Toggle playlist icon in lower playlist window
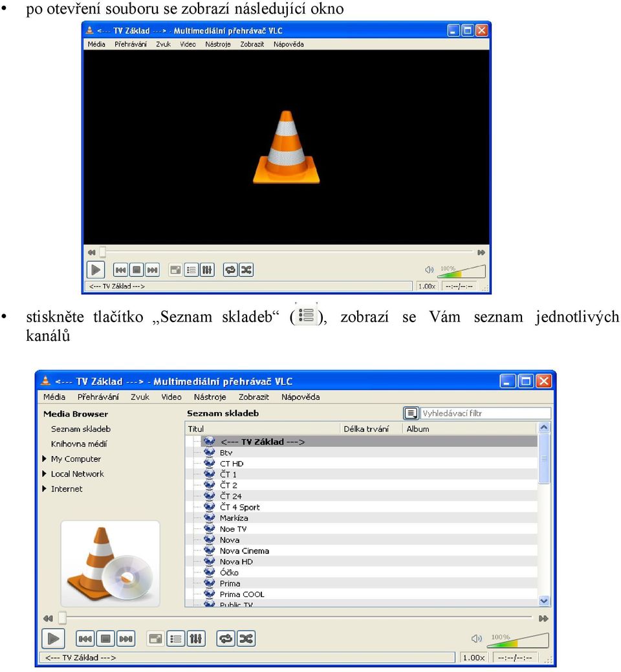 176,639
